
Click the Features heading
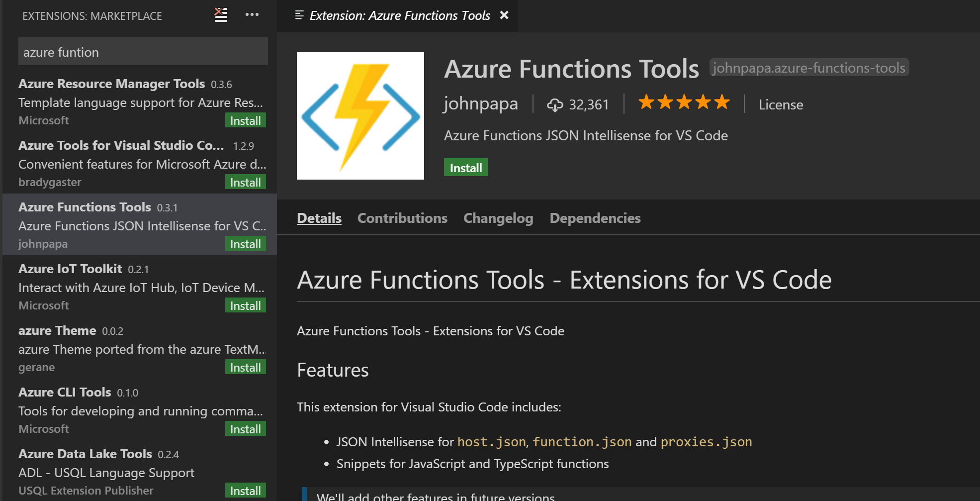point(333,370)
